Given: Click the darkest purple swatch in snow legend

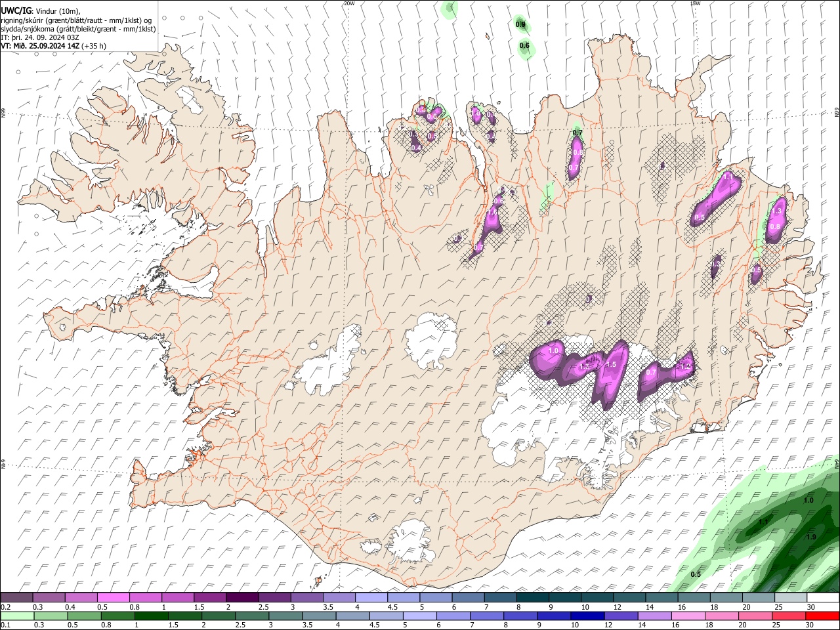Looking at the screenshot, I should tap(241, 598).
